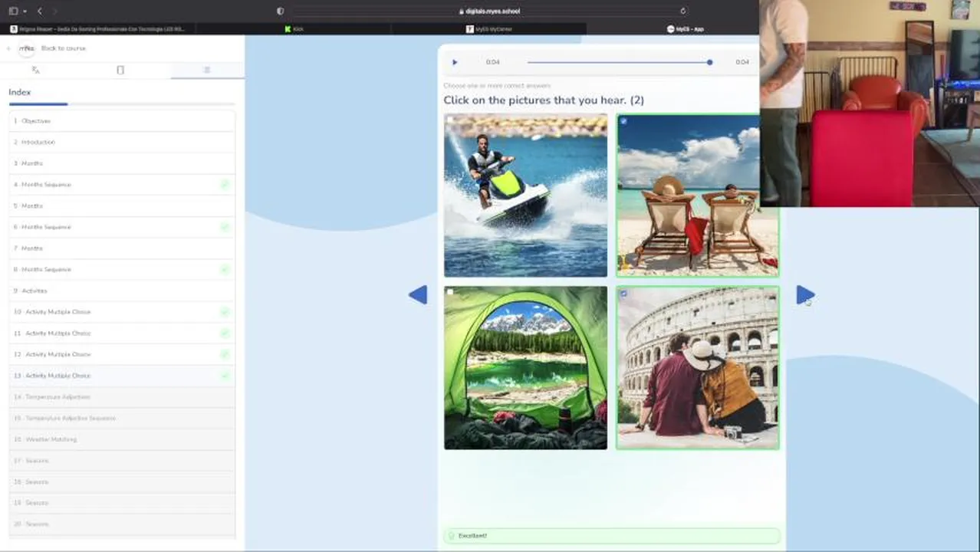Click the course progress bar

tap(122, 103)
